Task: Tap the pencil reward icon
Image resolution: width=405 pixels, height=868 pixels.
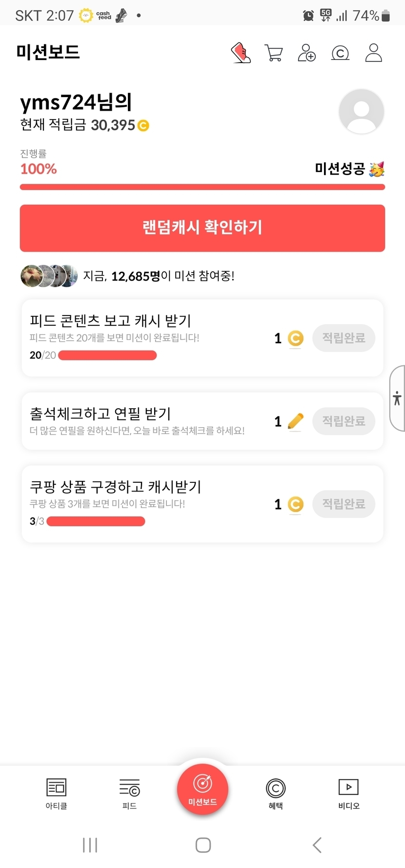Action: (295, 421)
